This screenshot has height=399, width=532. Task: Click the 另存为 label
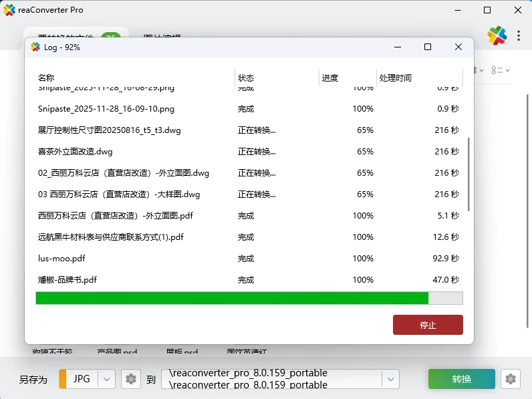[33, 380]
